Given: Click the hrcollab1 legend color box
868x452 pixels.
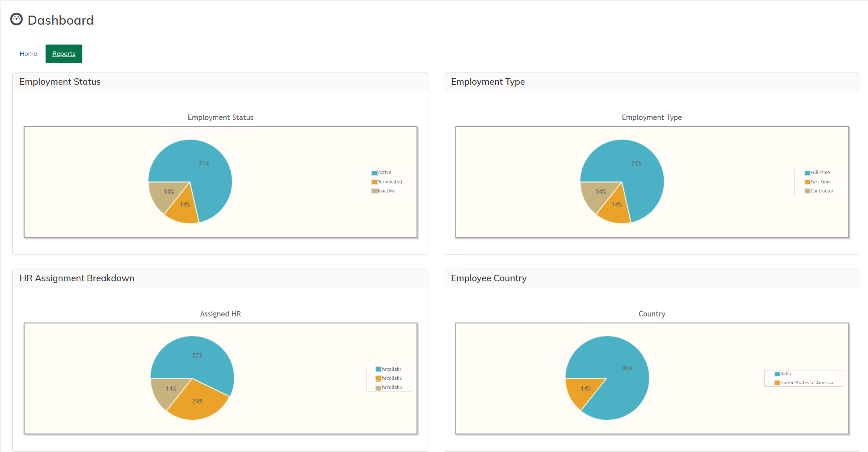Looking at the screenshot, I should click(378, 369).
